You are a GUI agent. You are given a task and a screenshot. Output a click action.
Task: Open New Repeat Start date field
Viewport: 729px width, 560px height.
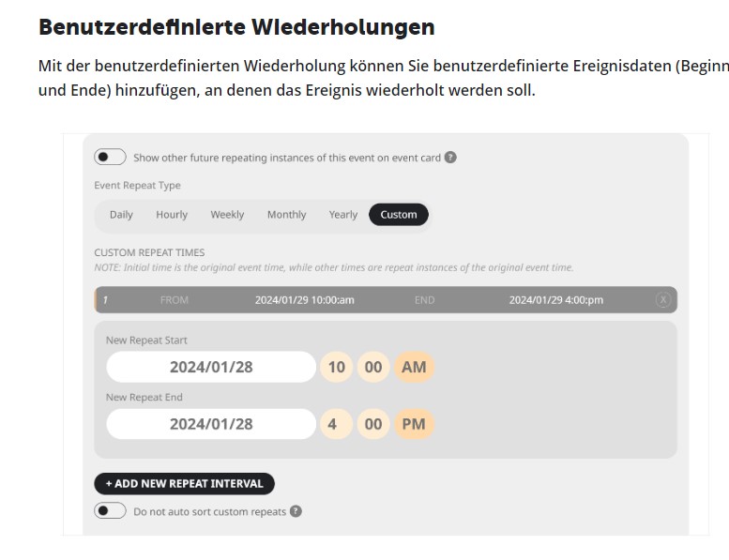click(x=211, y=367)
